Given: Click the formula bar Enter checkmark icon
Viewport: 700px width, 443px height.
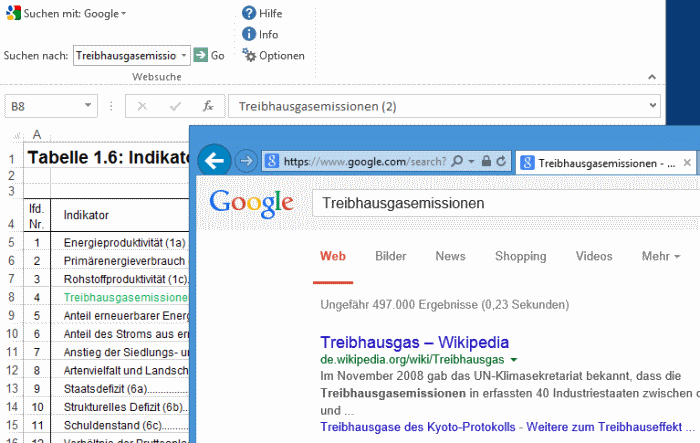Looking at the screenshot, I should click(175, 106).
